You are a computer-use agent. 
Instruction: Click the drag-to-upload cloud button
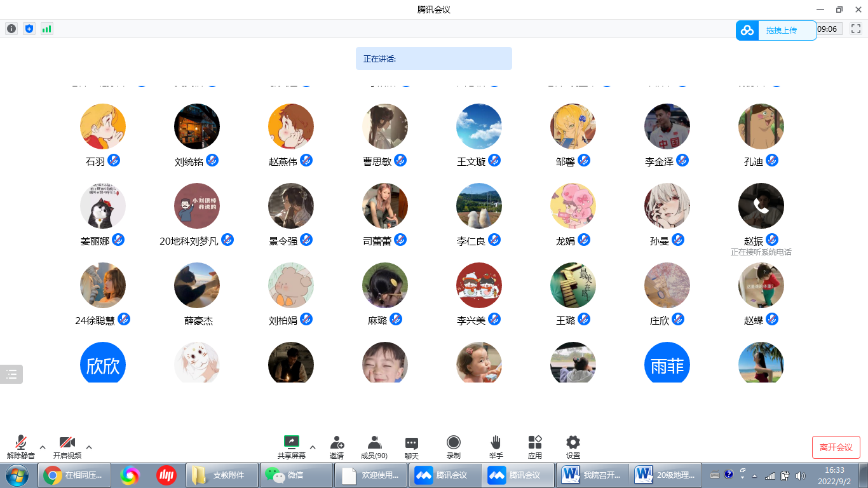coord(776,30)
